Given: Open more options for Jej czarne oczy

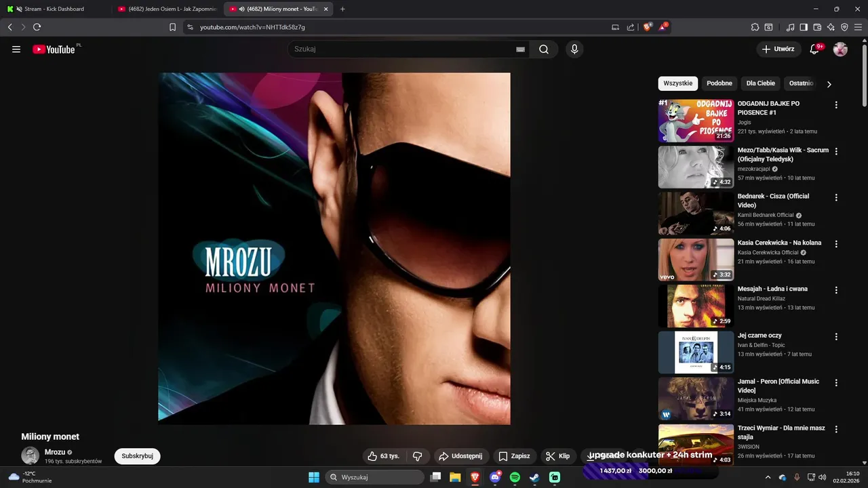Looking at the screenshot, I should [x=836, y=337].
